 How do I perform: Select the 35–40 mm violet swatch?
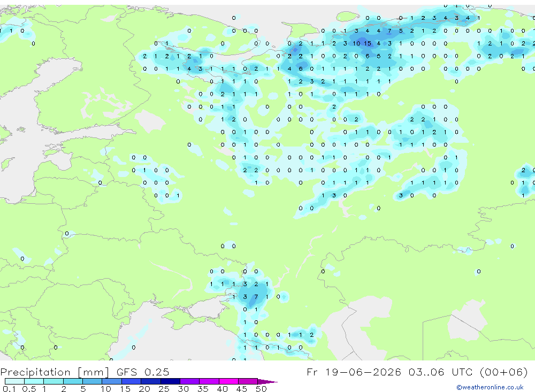coord(209,381)
